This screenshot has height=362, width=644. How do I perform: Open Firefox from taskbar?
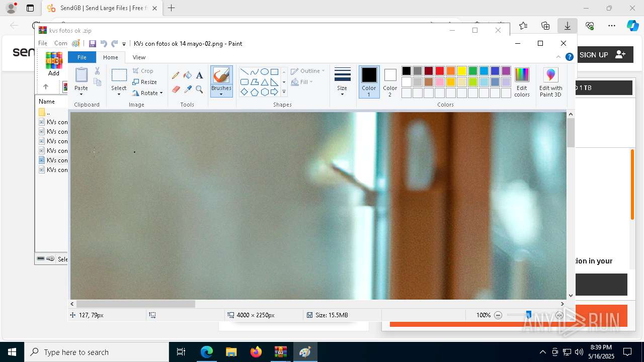click(x=256, y=352)
